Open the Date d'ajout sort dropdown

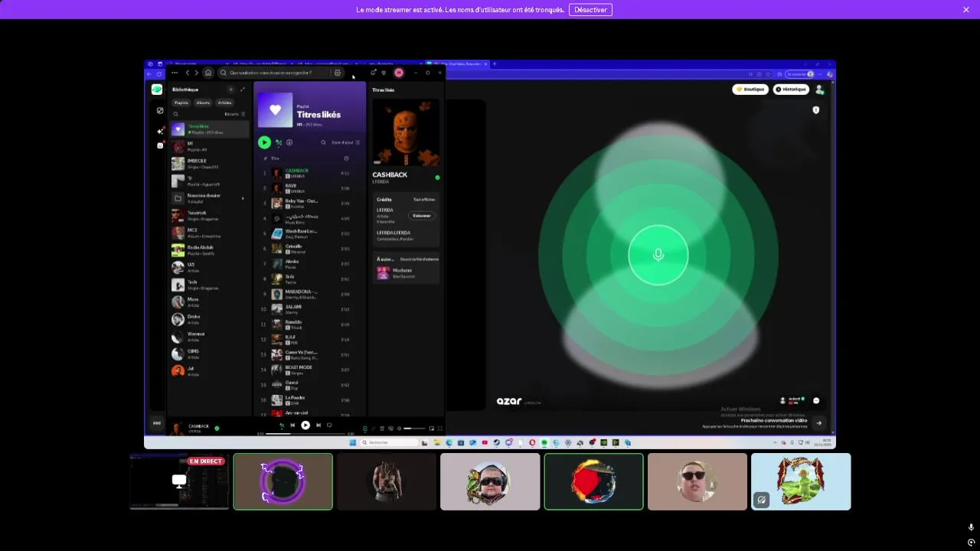345,142
